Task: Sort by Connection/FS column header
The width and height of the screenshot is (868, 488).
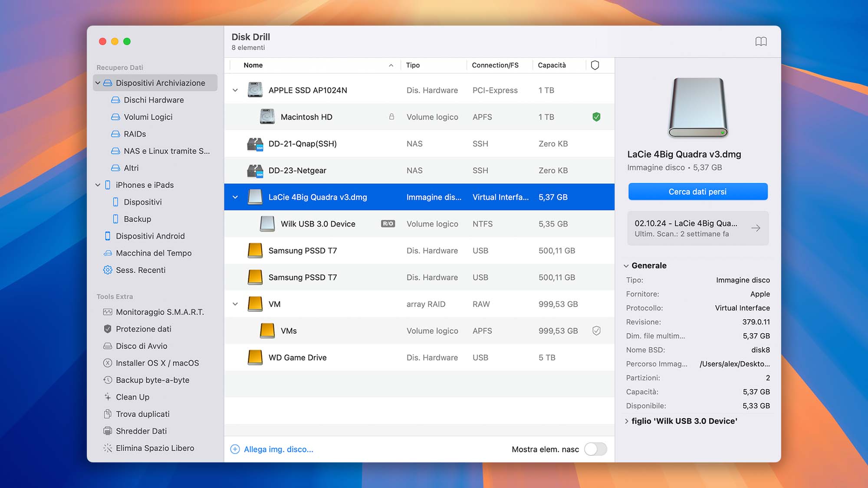Action: pos(495,65)
